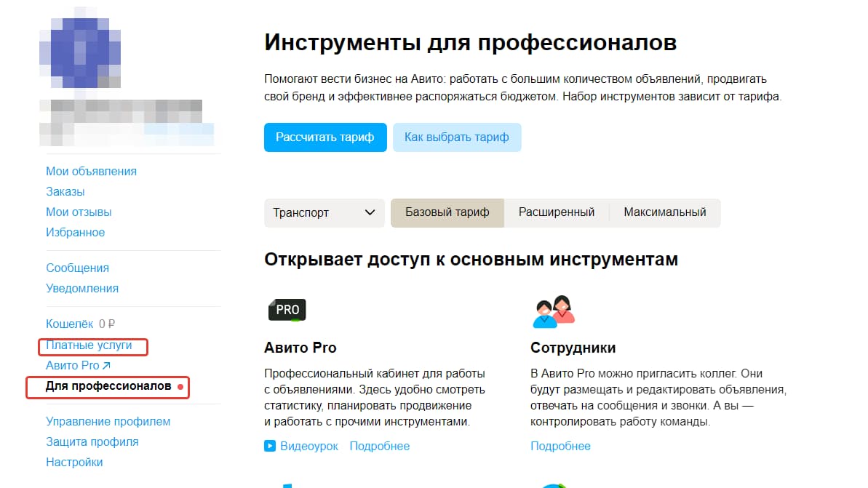Click the Как выбрать тариф button

(457, 137)
